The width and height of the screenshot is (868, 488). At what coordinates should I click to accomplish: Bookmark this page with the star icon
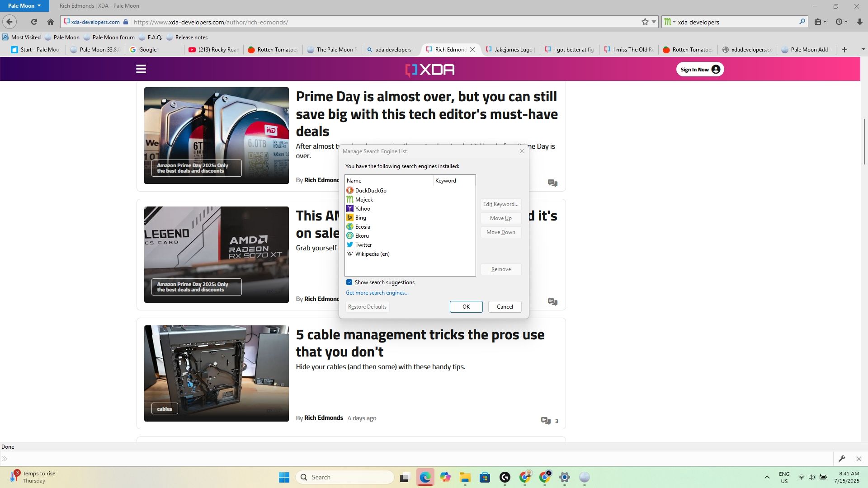click(x=645, y=22)
